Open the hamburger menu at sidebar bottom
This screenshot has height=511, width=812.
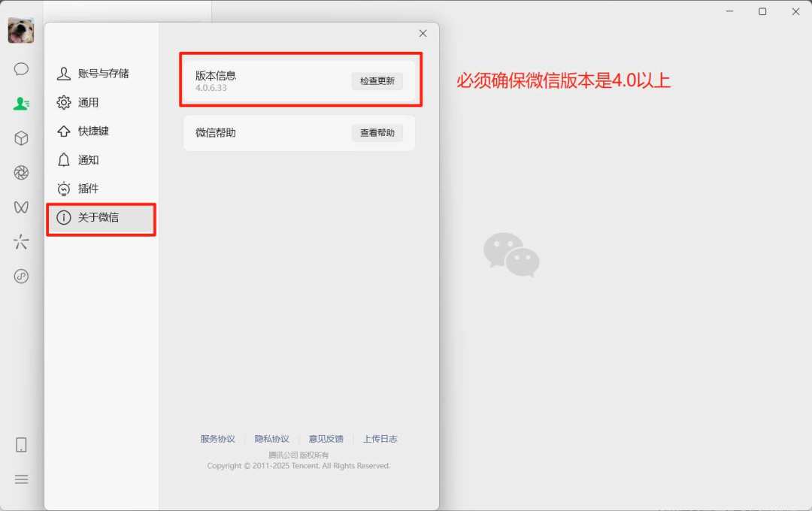tap(21, 479)
